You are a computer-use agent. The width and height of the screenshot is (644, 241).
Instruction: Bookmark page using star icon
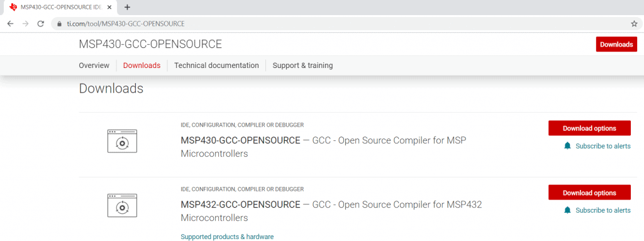coord(634,24)
